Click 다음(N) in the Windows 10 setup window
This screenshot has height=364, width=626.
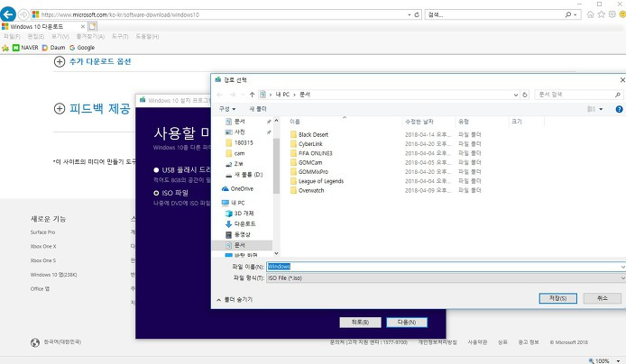tap(407, 323)
